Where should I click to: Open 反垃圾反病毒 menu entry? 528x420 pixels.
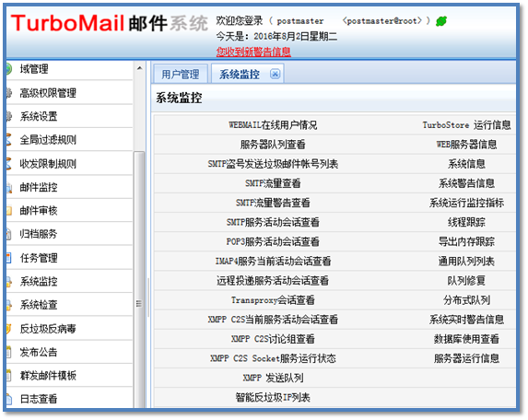tap(48, 329)
